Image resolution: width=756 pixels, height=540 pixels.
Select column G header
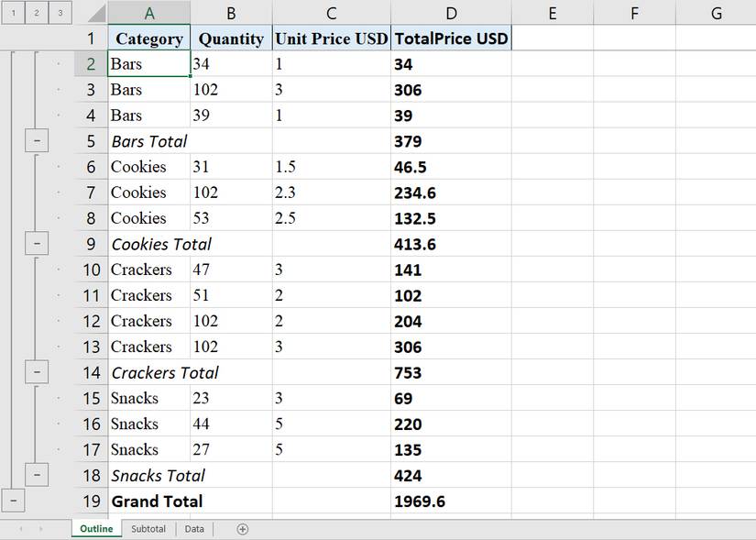[716, 13]
